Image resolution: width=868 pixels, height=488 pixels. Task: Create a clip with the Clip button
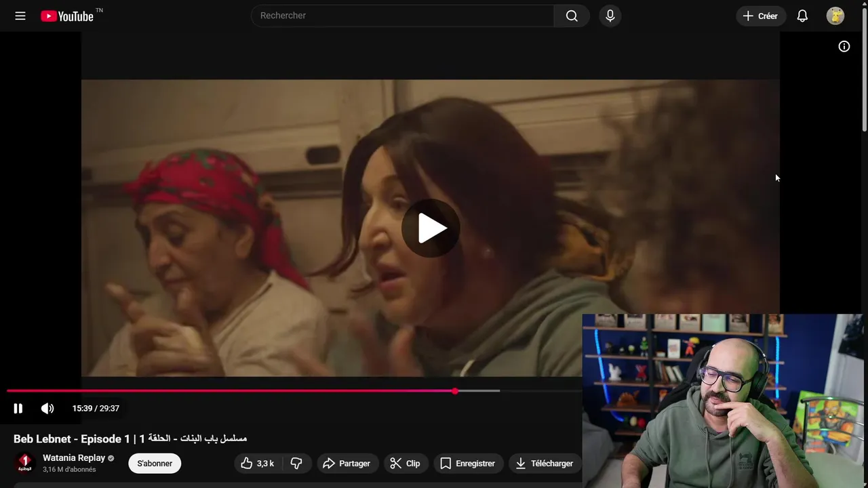point(406,464)
